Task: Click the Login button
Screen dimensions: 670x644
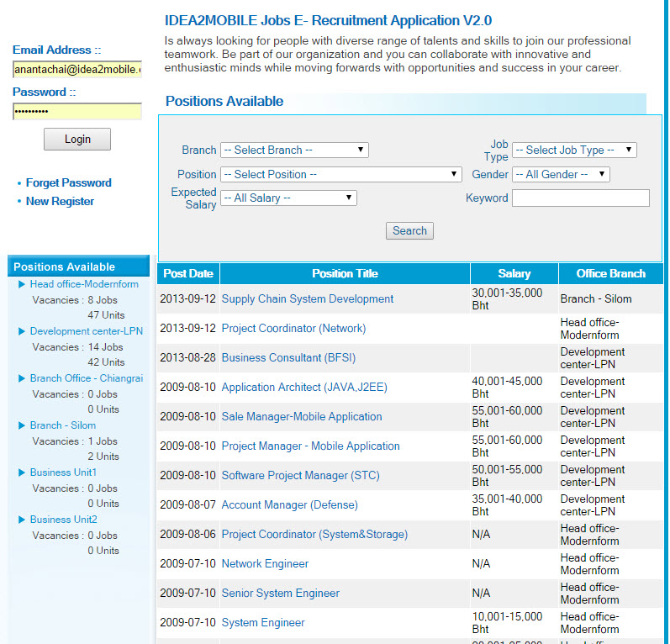Action: (77, 139)
